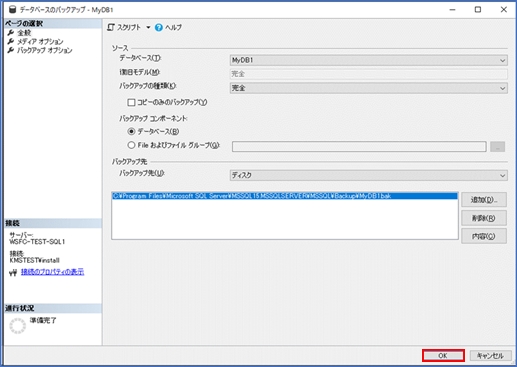
Task: Close the backup dialog window
Action: pos(504,9)
